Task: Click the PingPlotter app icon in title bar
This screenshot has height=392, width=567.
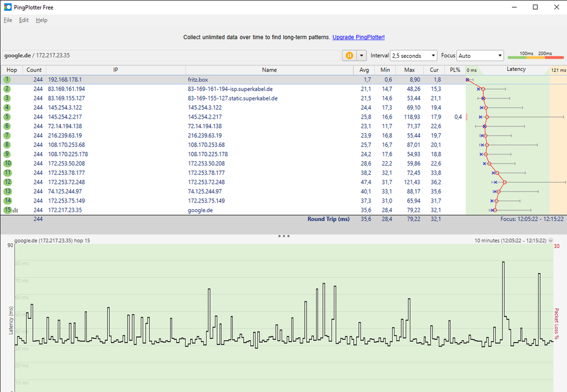Action: [7, 7]
